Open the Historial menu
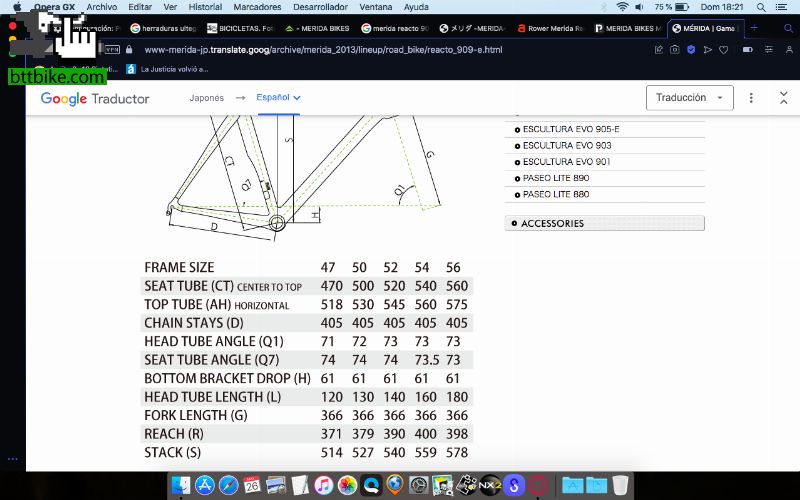800x500 pixels. pyautogui.click(x=205, y=7)
